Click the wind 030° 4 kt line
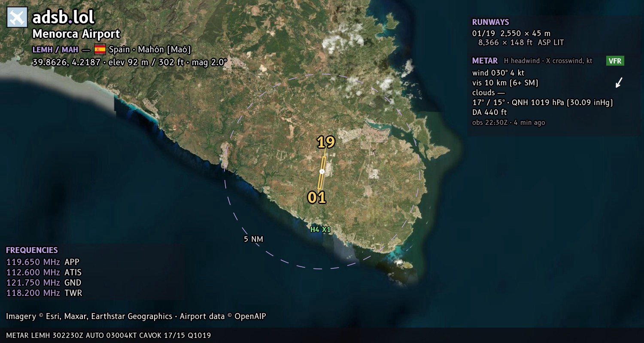The width and height of the screenshot is (644, 343). [x=498, y=73]
